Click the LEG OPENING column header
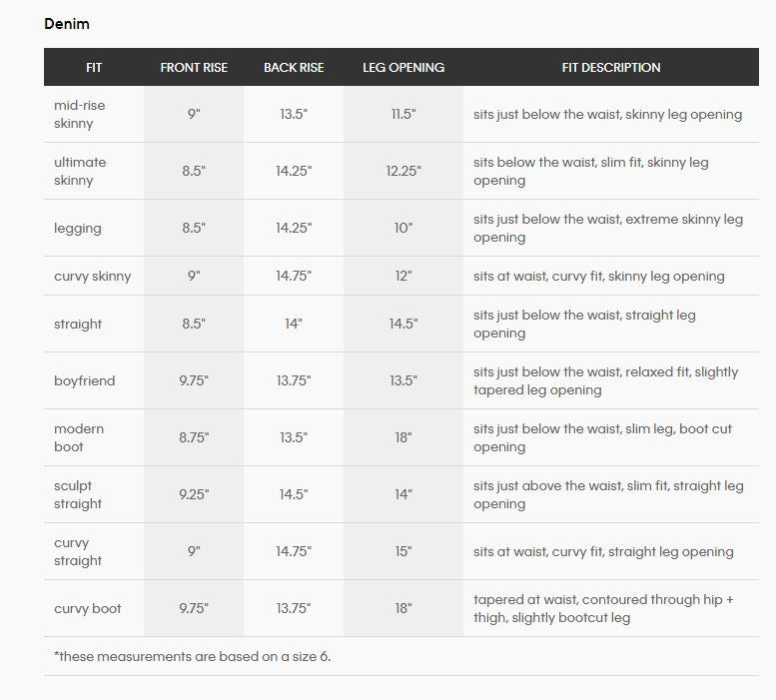This screenshot has height=700, width=776. (x=403, y=68)
